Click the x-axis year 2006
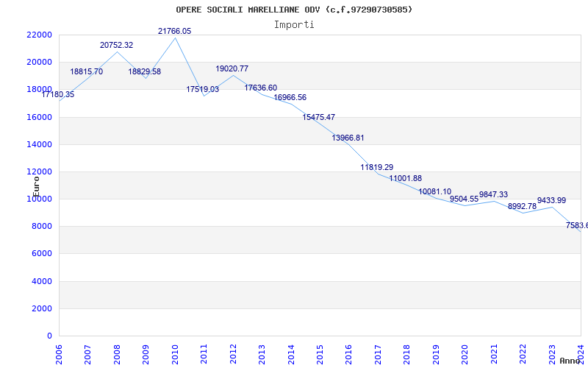The image size is (588, 368). (59, 354)
